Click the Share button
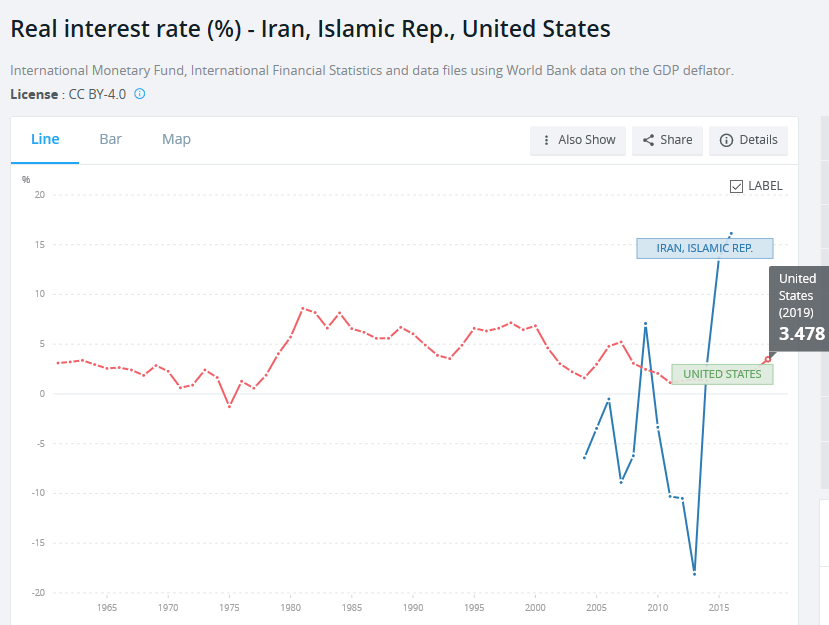 coord(667,140)
